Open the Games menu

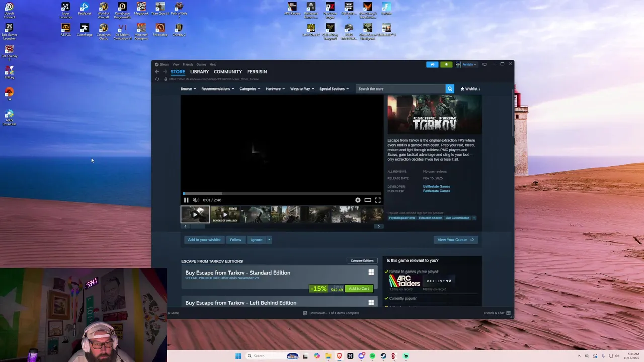201,64
